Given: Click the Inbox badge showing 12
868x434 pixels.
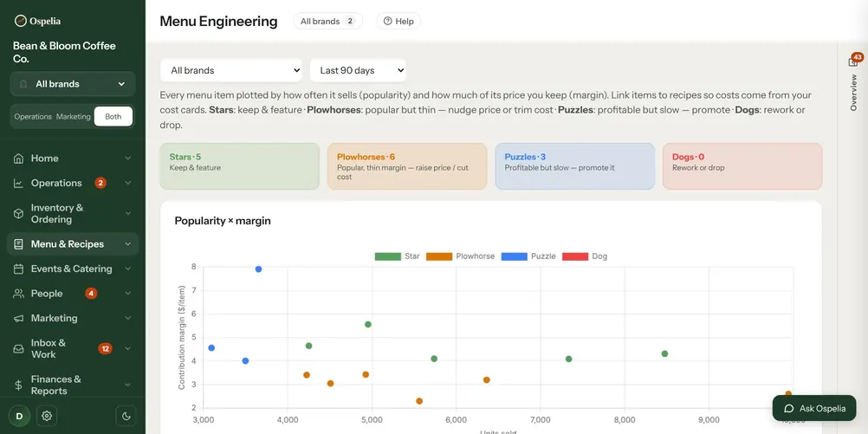Looking at the screenshot, I should 105,349.
